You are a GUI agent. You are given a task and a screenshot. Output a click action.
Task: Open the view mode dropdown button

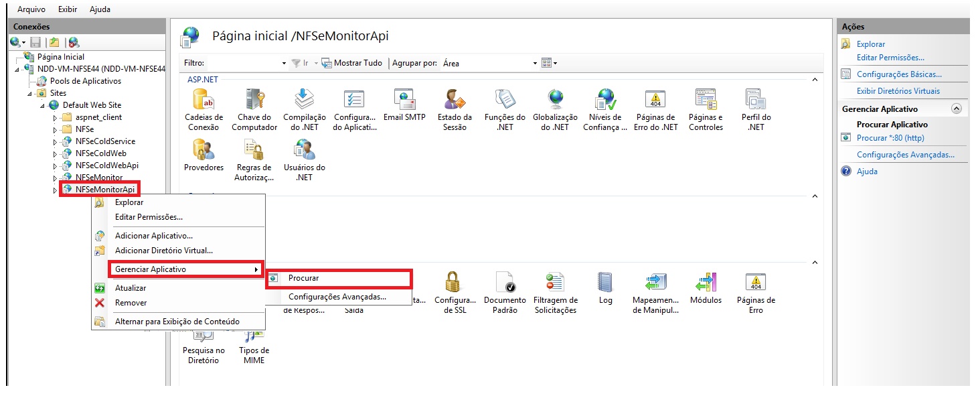[549, 63]
